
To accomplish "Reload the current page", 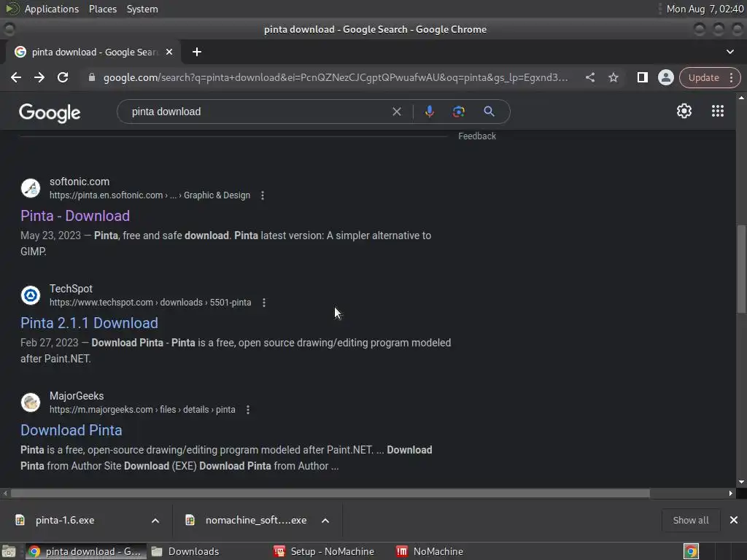I will (63, 77).
